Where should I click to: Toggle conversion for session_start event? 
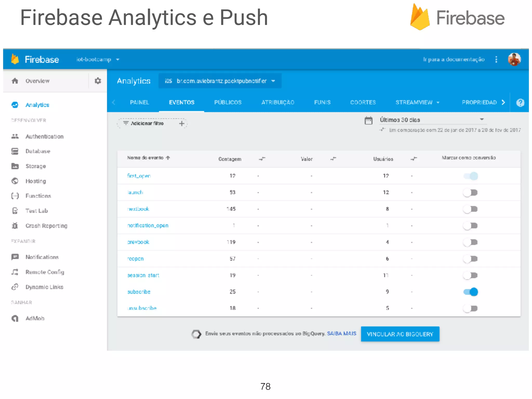(x=470, y=275)
